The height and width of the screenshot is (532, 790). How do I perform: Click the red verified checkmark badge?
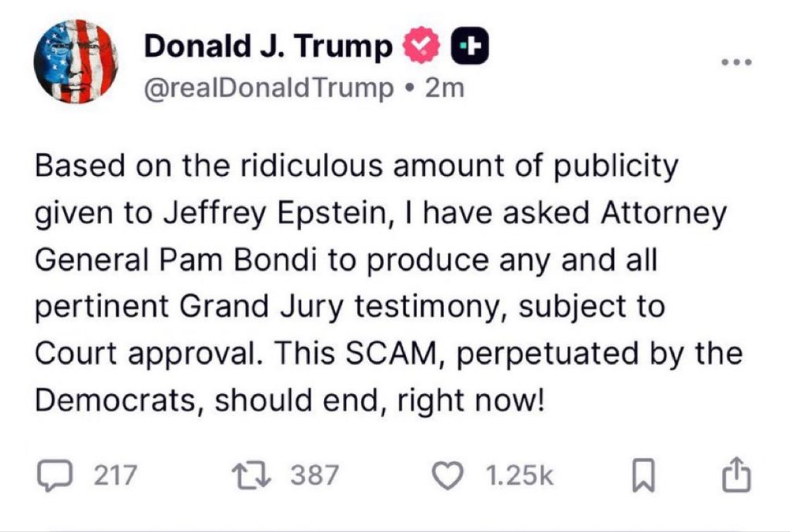(x=422, y=45)
